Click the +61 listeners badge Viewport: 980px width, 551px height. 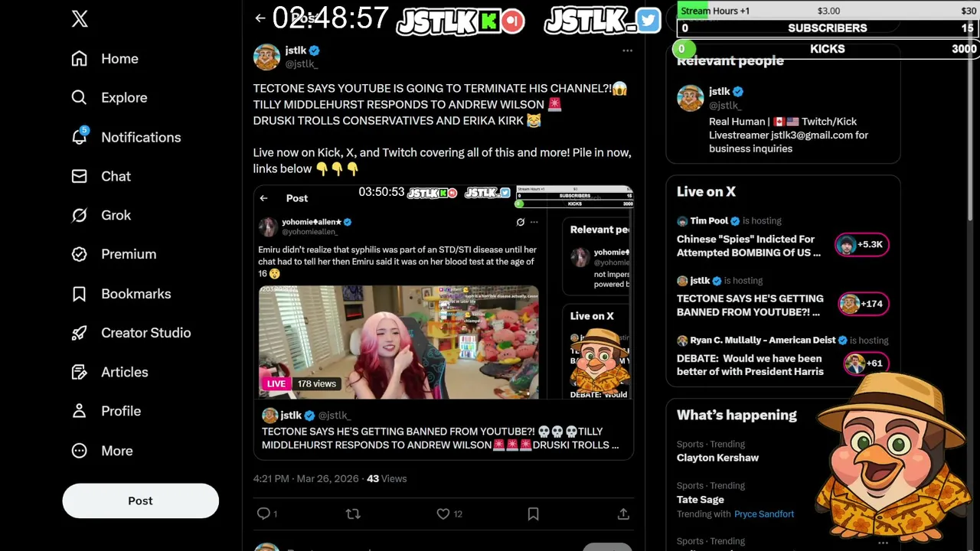[x=865, y=364]
